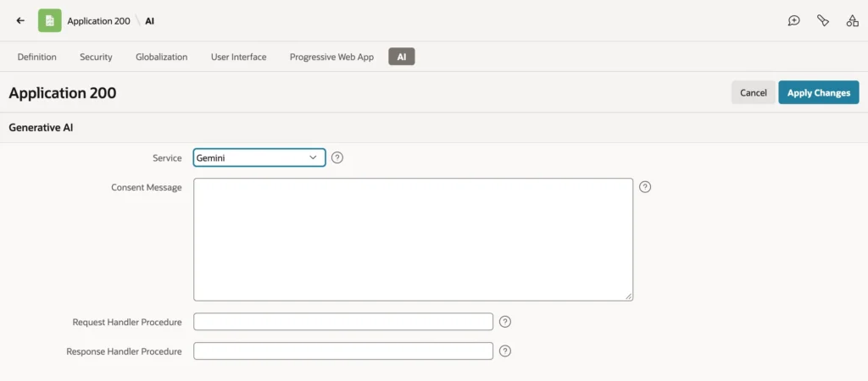The image size is (868, 381).
Task: Click the Service field label
Action: click(x=167, y=157)
